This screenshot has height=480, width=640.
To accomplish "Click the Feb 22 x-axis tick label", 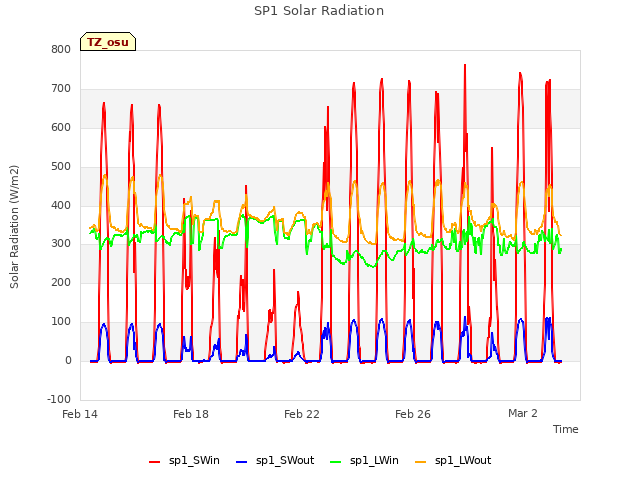I will coord(302,414).
